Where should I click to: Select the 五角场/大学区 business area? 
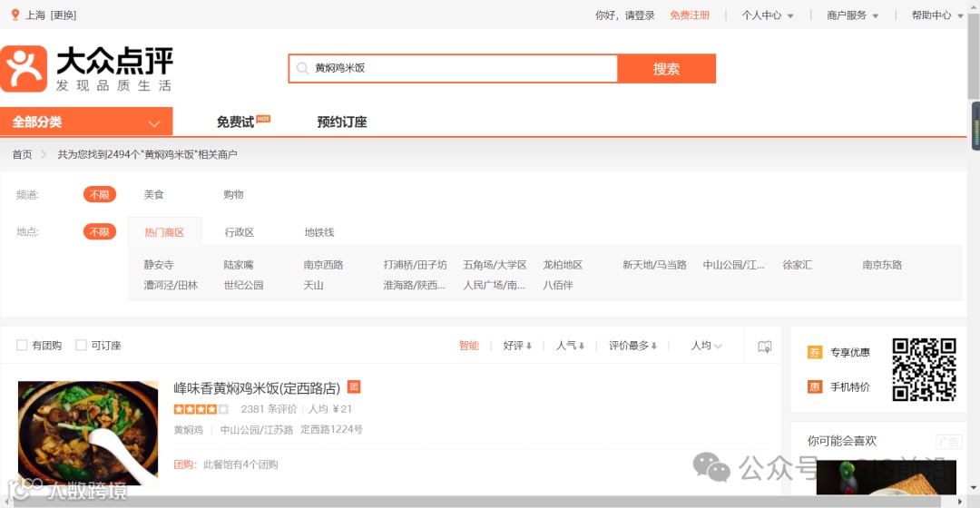tap(495, 265)
